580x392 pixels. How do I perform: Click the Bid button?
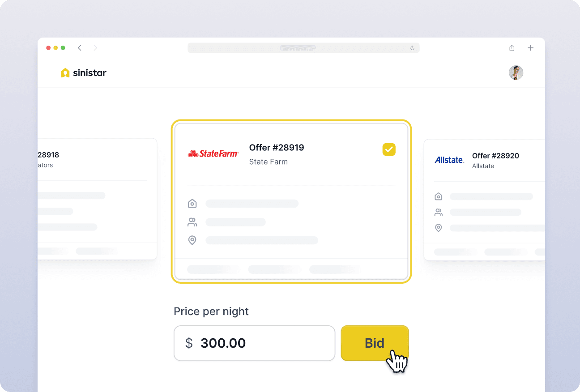pos(375,343)
